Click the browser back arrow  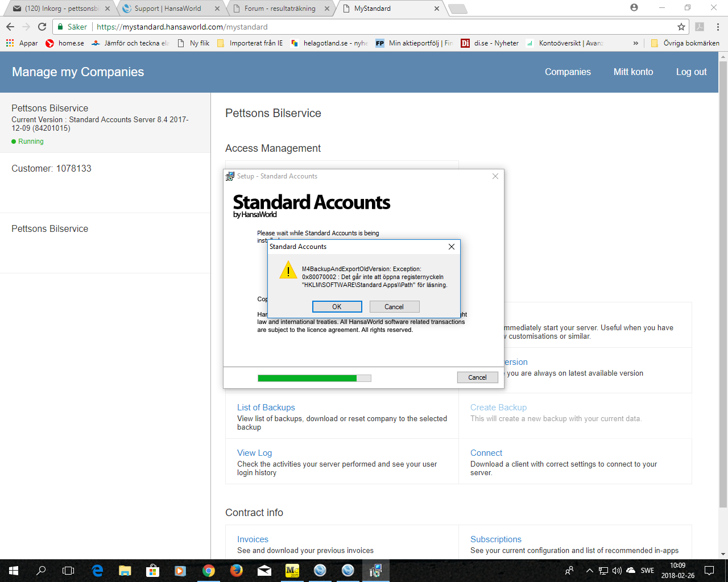(x=10, y=27)
